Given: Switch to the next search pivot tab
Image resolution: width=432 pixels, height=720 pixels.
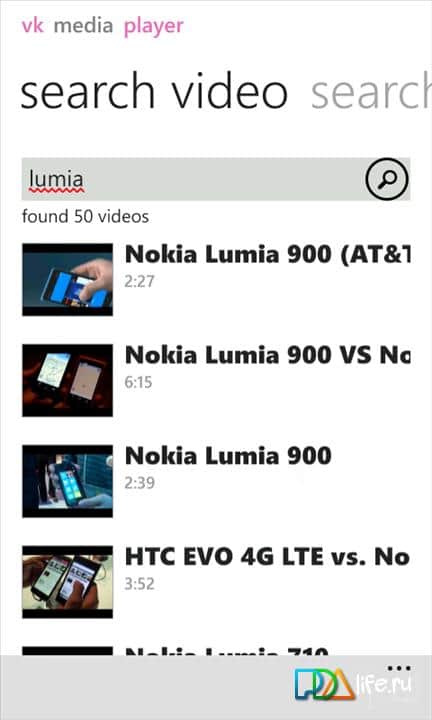Looking at the screenshot, I should click(x=371, y=91).
